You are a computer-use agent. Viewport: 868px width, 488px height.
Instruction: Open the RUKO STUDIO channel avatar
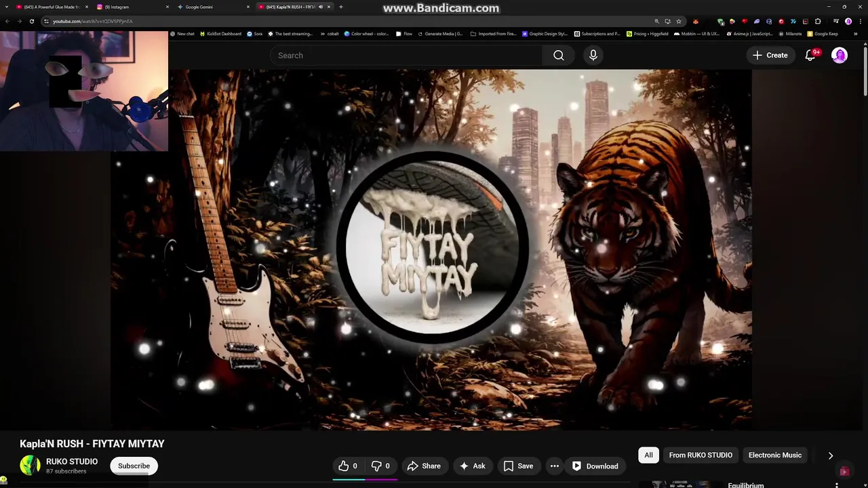(x=30, y=466)
